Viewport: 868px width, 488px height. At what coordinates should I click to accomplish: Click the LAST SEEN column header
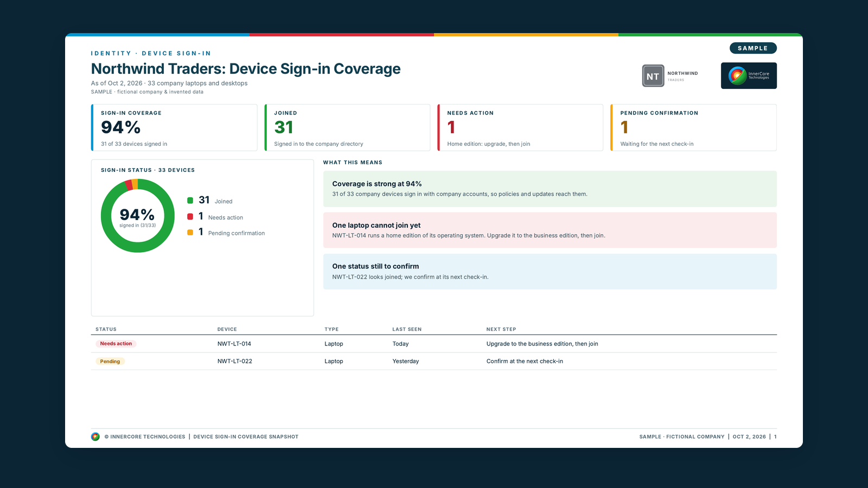pyautogui.click(x=407, y=329)
